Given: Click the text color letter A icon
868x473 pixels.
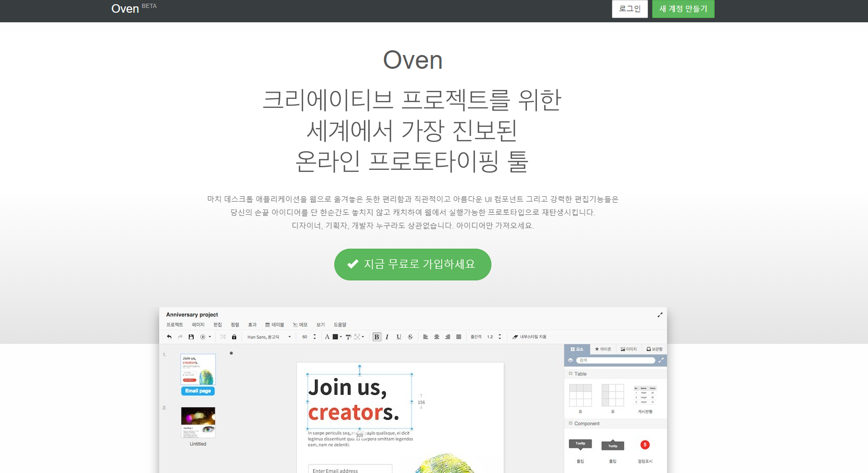Looking at the screenshot, I should (x=327, y=337).
